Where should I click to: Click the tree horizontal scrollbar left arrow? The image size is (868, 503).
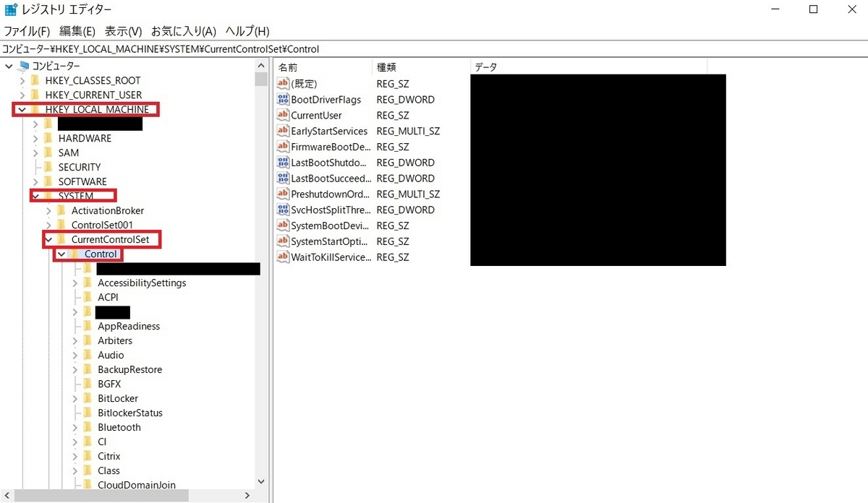tap(7, 495)
